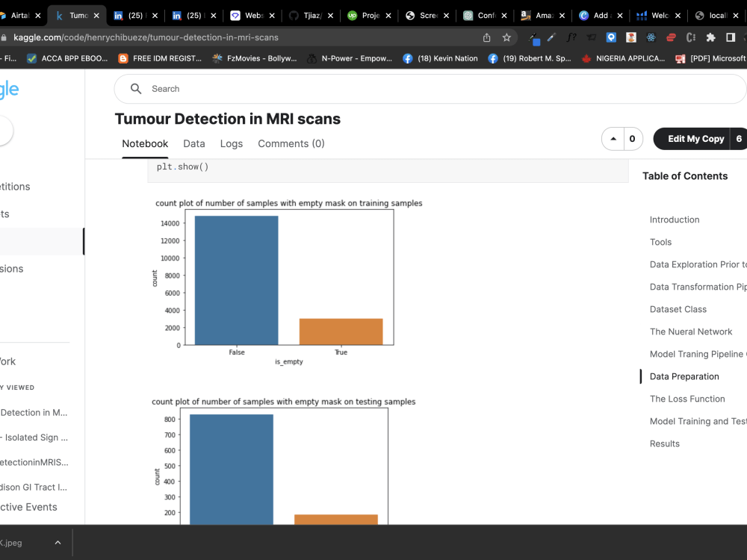Expand the downloaded .jpeg file chevron
Viewport: 747px width, 560px height.
58,542
